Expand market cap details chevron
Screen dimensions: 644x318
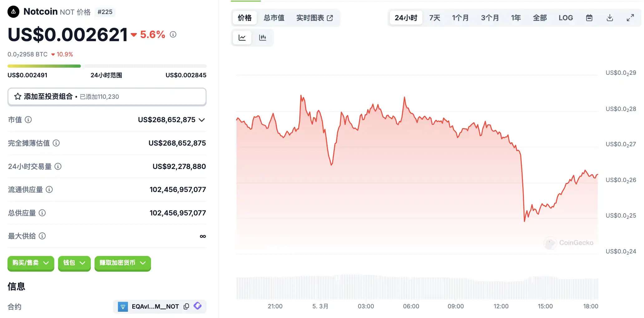tap(202, 120)
